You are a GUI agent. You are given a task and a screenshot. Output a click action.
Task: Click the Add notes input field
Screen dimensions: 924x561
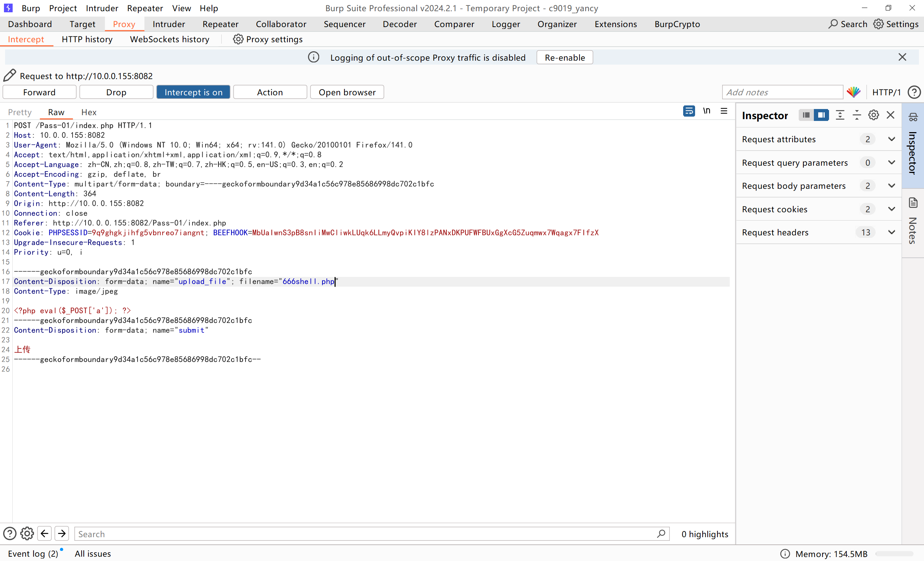(x=782, y=92)
